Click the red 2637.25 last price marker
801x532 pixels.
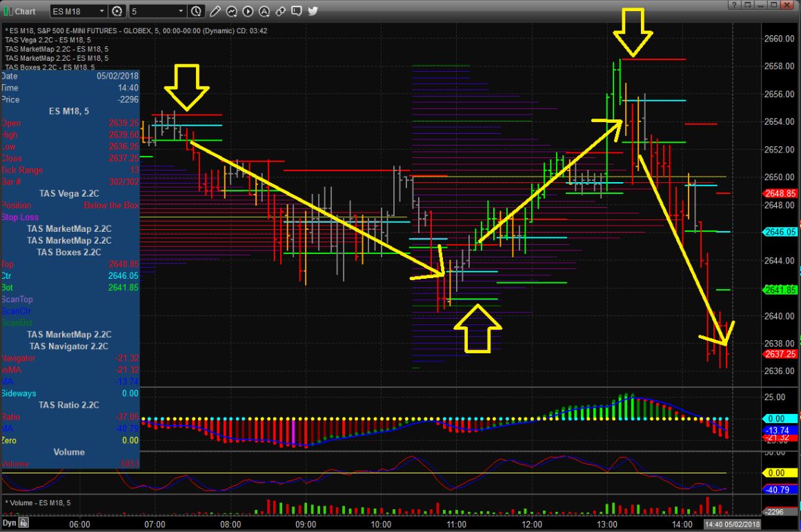tap(780, 354)
